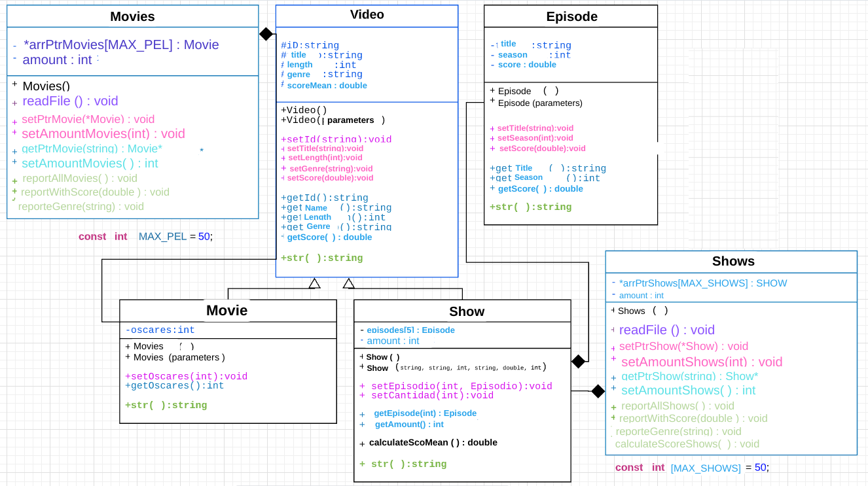Select 'getAmount() : int' method in Show
868x486 pixels.
point(409,425)
